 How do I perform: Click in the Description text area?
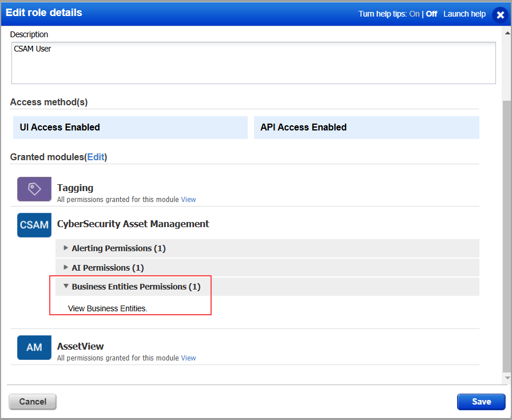coord(253,63)
